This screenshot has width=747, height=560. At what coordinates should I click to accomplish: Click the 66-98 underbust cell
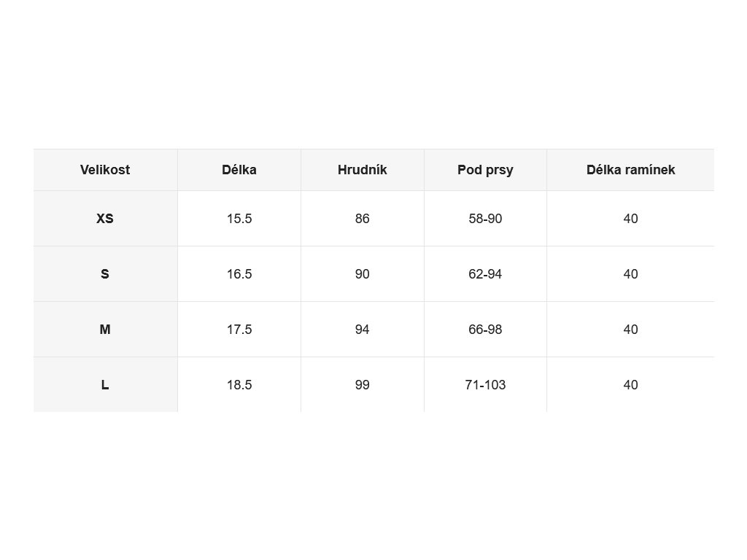tap(485, 329)
